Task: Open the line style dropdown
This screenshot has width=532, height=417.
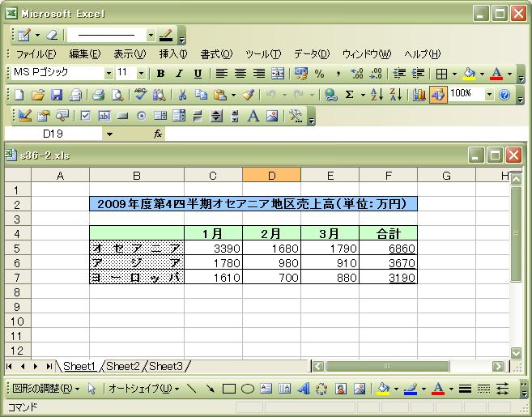Action: tap(151, 35)
